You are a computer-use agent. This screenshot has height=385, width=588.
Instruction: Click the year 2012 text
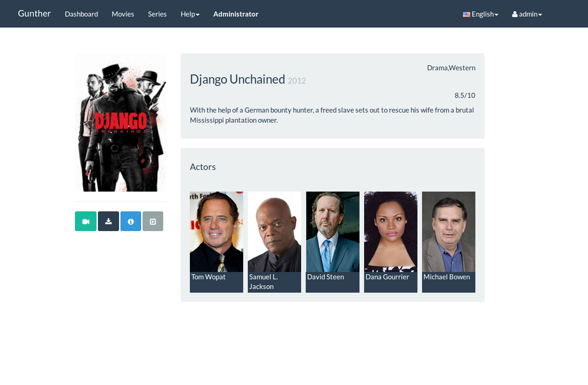pos(297,81)
